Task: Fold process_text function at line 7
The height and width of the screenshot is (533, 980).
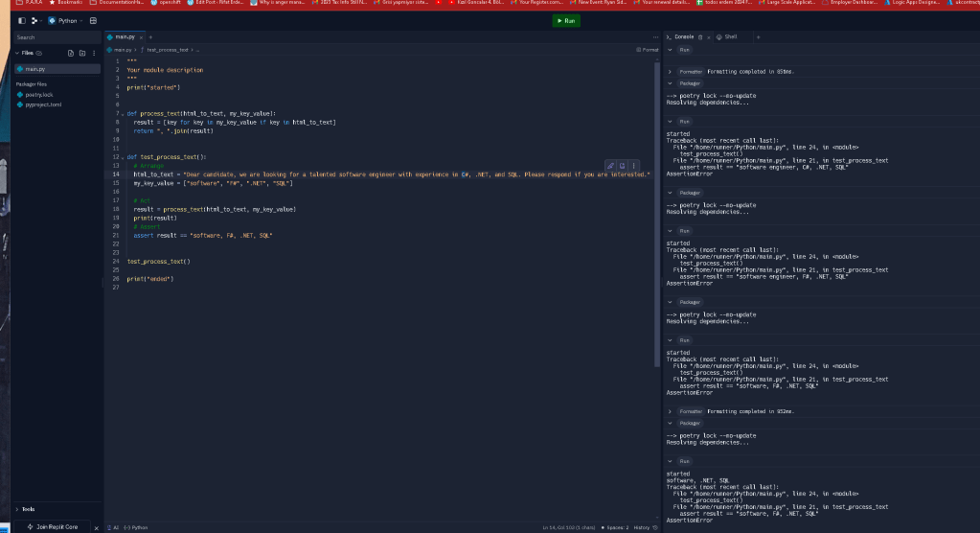Action: pos(123,114)
